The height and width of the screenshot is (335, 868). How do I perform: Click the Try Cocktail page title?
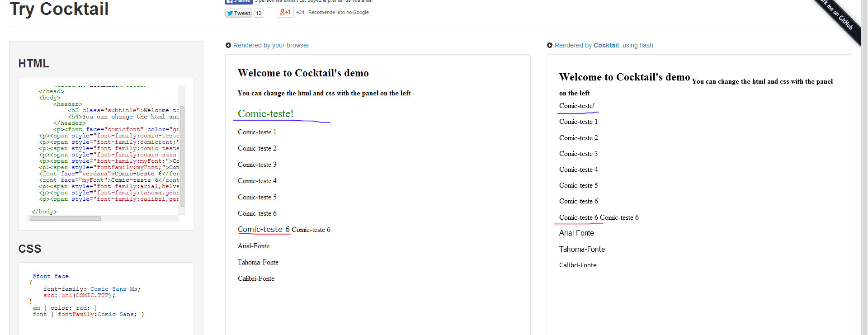tap(59, 9)
